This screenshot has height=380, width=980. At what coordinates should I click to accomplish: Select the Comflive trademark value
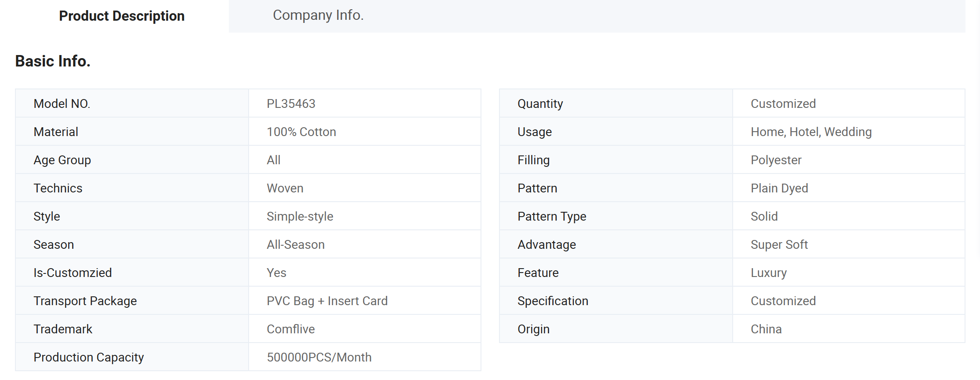(291, 329)
